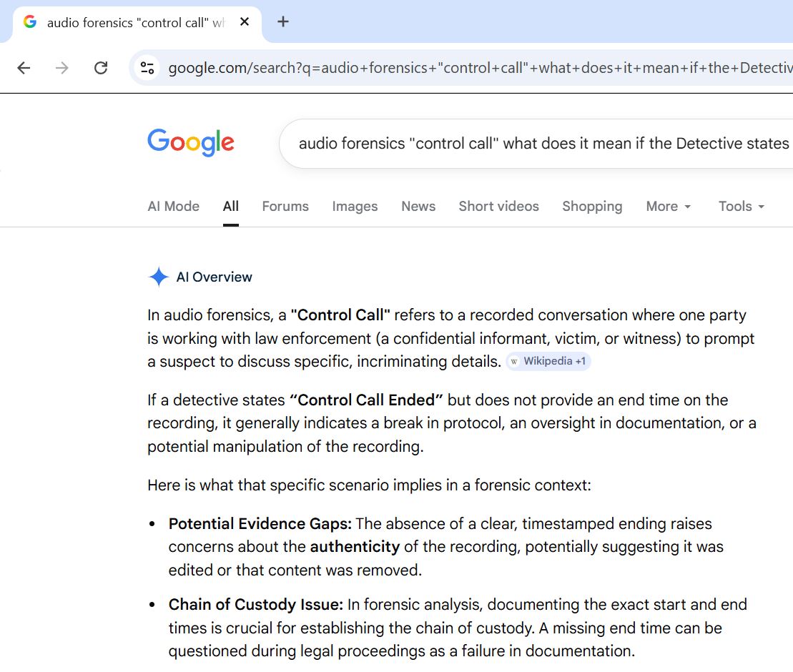
Task: Click the Google logo
Action: [x=191, y=143]
